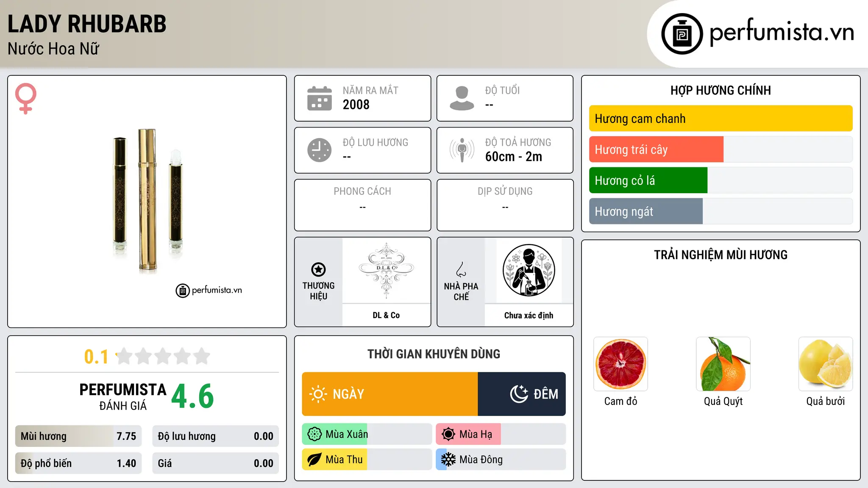
Task: Click the Quả bưởi note label
Action: click(x=826, y=401)
